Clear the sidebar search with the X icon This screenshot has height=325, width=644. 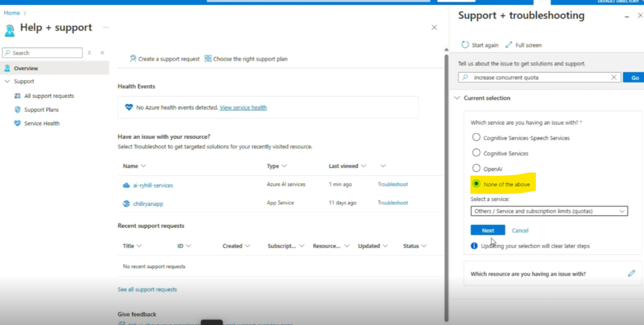pos(89,53)
